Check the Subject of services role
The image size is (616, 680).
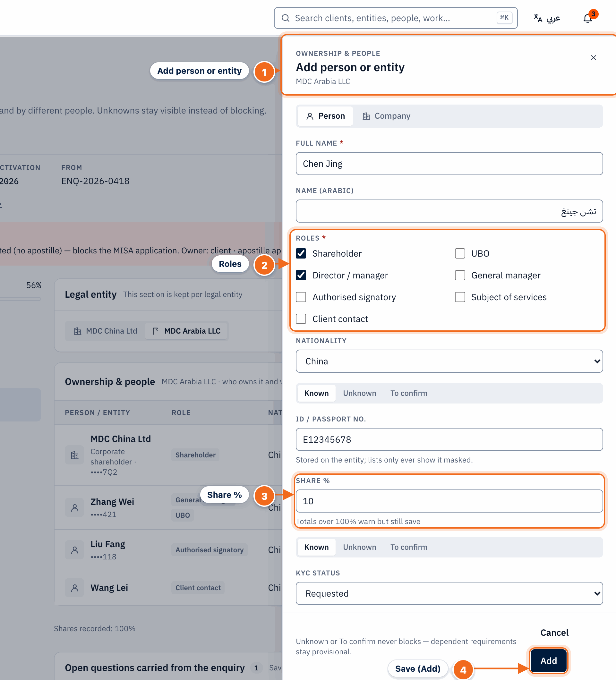click(460, 297)
